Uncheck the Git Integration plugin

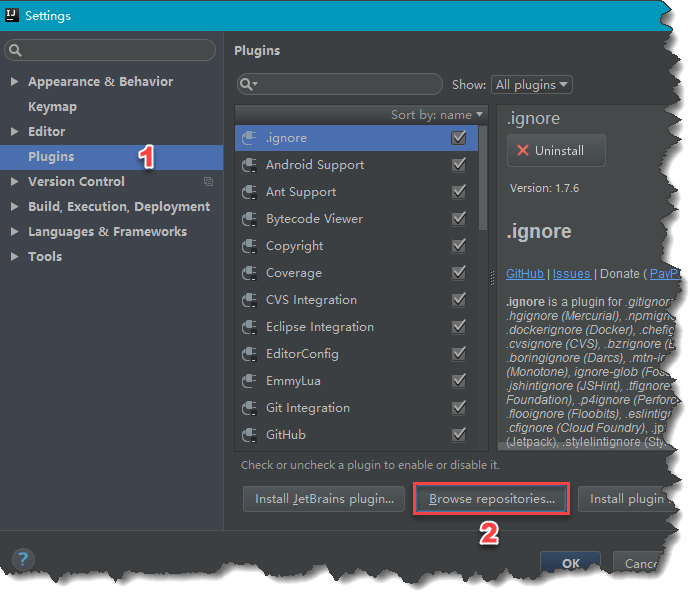(459, 407)
